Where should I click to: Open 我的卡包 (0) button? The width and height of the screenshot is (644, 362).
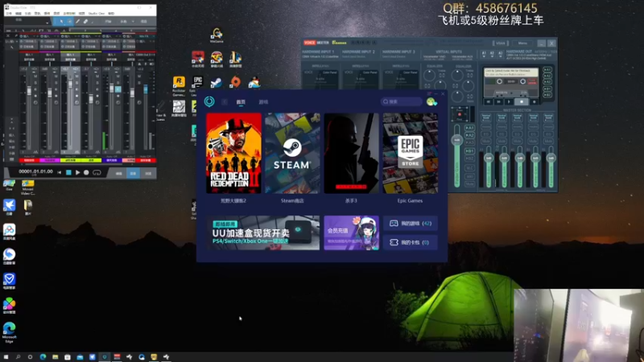410,242
